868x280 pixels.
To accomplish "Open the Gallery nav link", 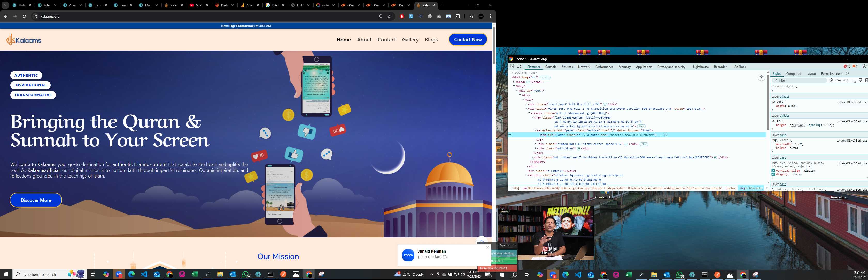I will [410, 40].
